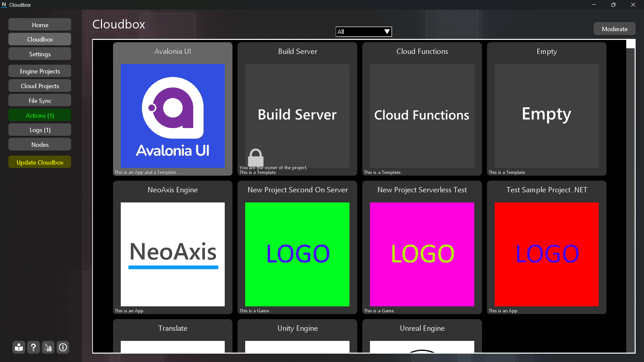Click the 'New Project Serverless Test' title
The width and height of the screenshot is (644, 362).
pyautogui.click(x=422, y=190)
